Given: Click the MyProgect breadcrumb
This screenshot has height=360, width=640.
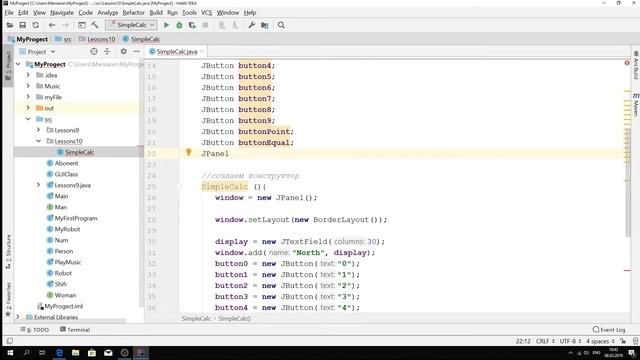Looking at the screenshot, I should pyautogui.click(x=28, y=39).
